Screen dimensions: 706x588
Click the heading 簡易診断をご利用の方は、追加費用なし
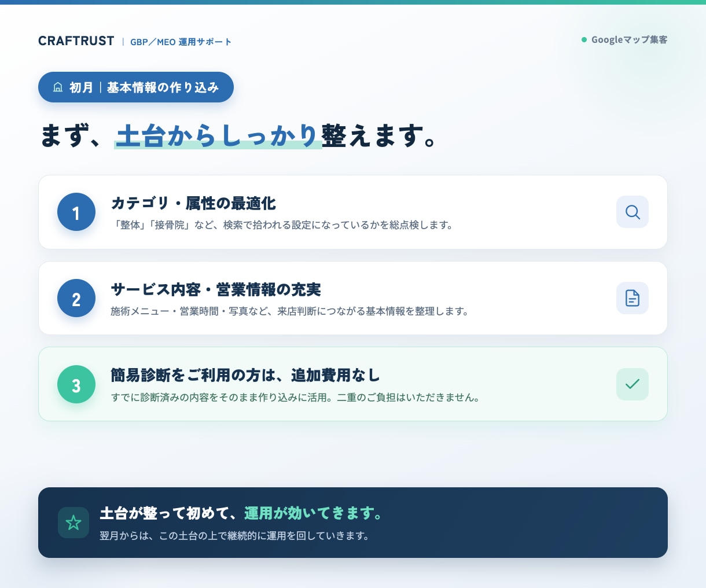(x=245, y=376)
